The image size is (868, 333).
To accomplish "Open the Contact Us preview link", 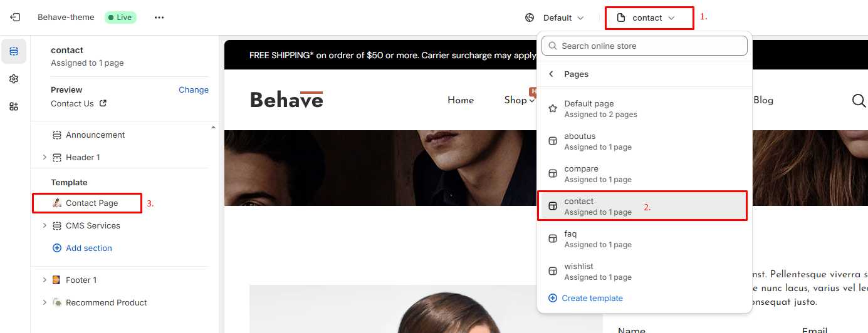I will pyautogui.click(x=72, y=104).
